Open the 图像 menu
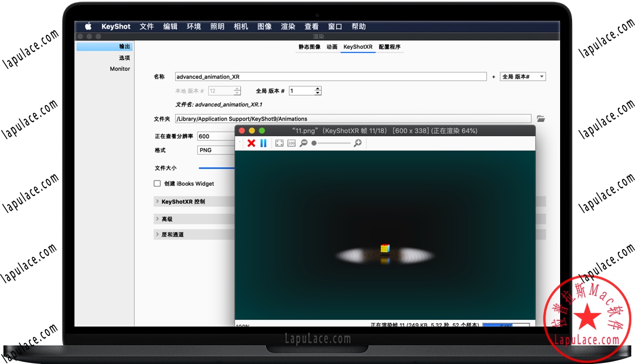 (x=265, y=27)
